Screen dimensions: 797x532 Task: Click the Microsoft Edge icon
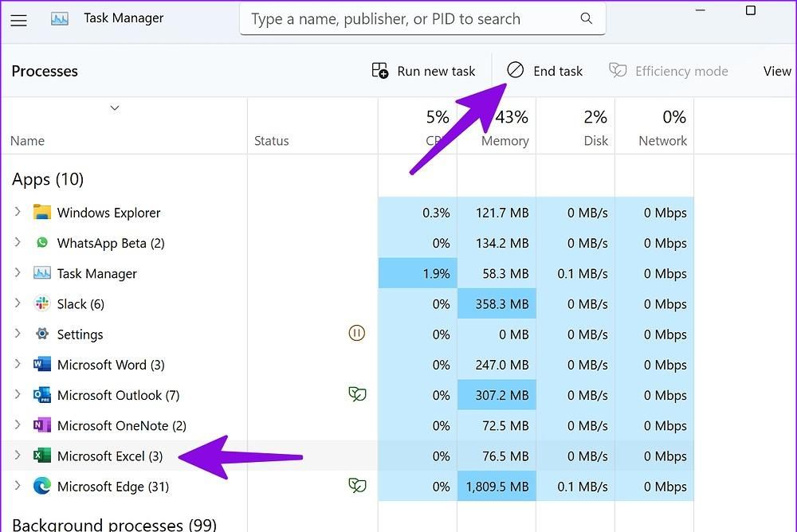tap(41, 487)
